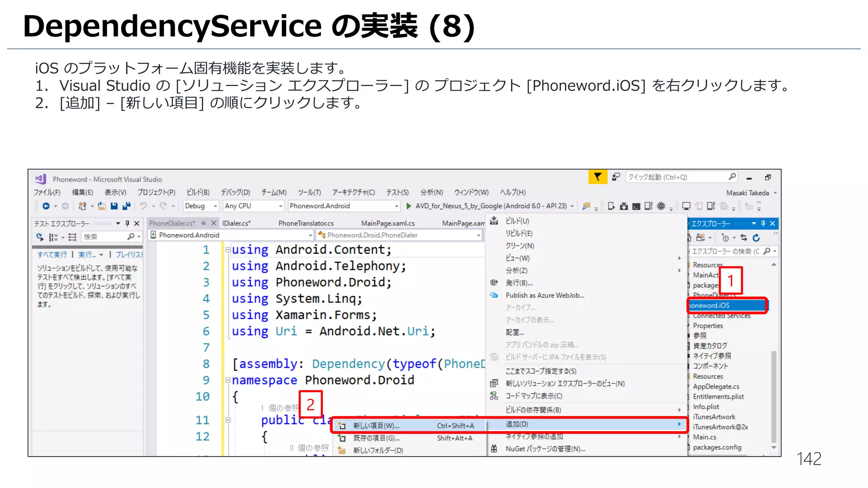Toggle auto-hide pin on Solution Explorer
868x488 pixels.
pos(763,223)
